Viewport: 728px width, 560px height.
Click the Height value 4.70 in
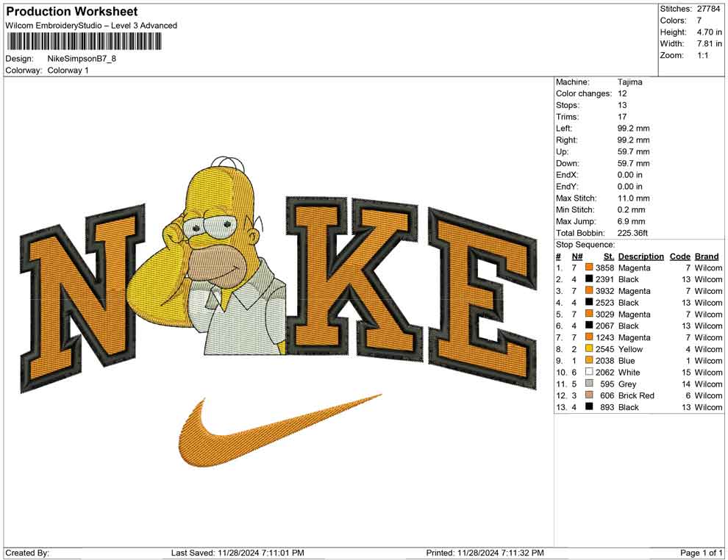(x=709, y=32)
